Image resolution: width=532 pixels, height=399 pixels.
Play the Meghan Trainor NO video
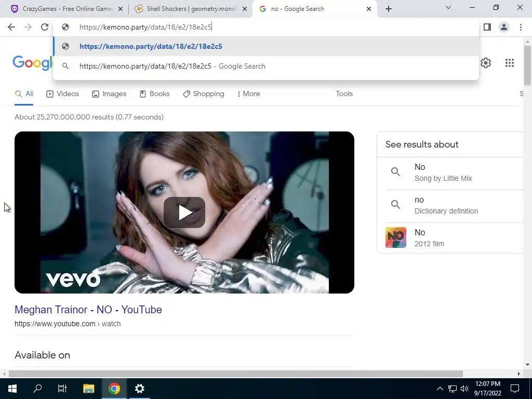coord(184,212)
